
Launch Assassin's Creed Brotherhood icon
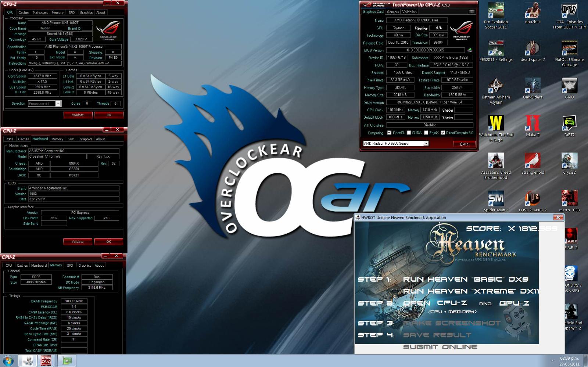pyautogui.click(x=496, y=166)
